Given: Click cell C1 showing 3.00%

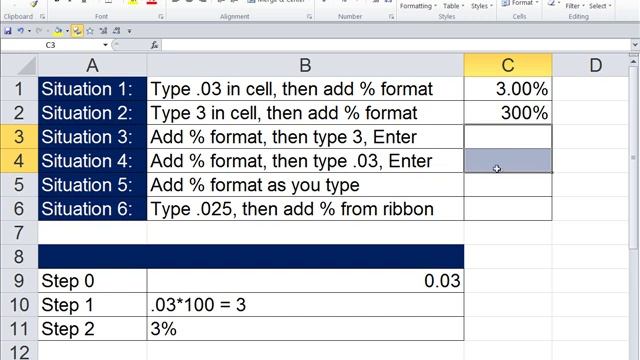Looking at the screenshot, I should (x=508, y=89).
